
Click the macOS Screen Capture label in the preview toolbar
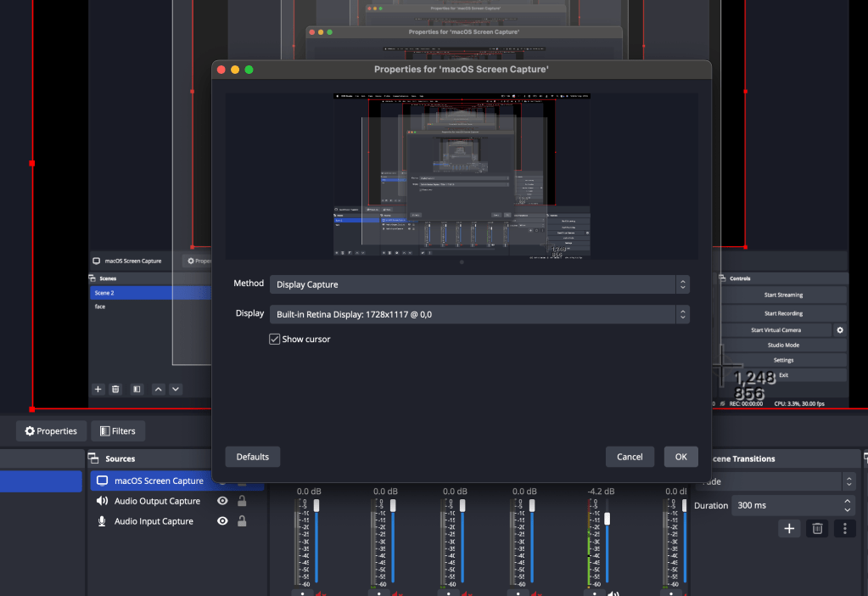point(133,261)
